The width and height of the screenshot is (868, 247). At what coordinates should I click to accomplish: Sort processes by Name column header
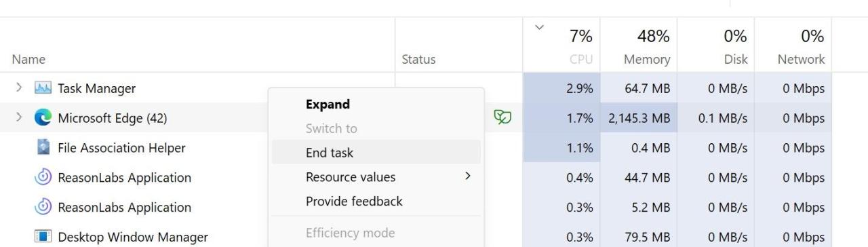pyautogui.click(x=28, y=59)
